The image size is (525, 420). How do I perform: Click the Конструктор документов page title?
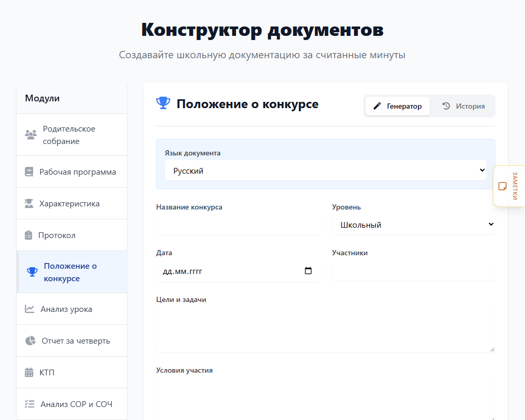click(x=262, y=30)
